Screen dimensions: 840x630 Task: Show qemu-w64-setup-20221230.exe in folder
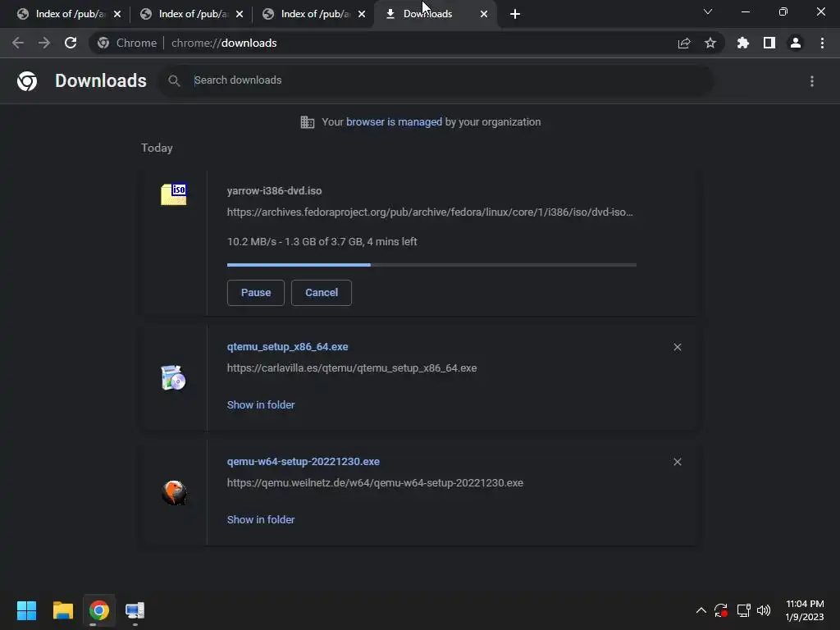261,519
